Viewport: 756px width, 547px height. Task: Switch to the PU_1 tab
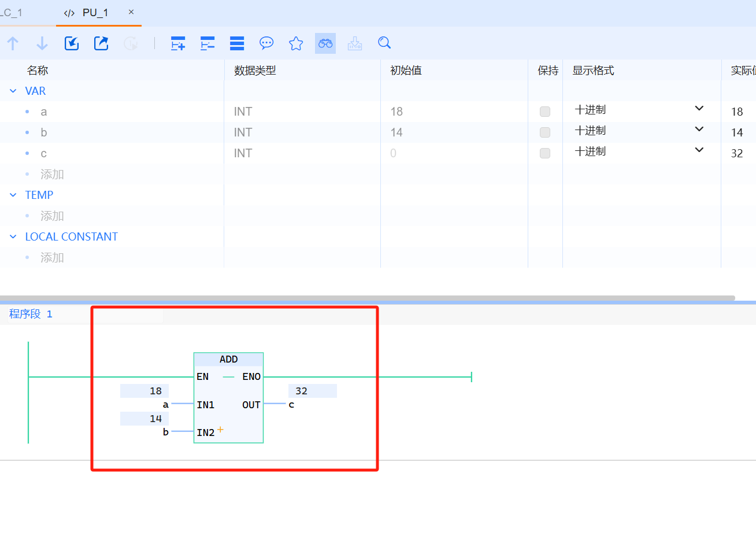coord(95,13)
